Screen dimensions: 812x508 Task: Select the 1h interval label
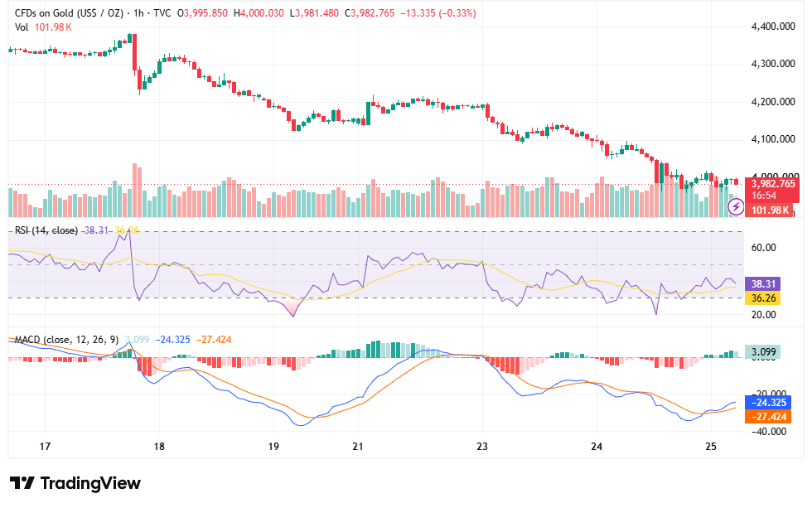point(138,13)
